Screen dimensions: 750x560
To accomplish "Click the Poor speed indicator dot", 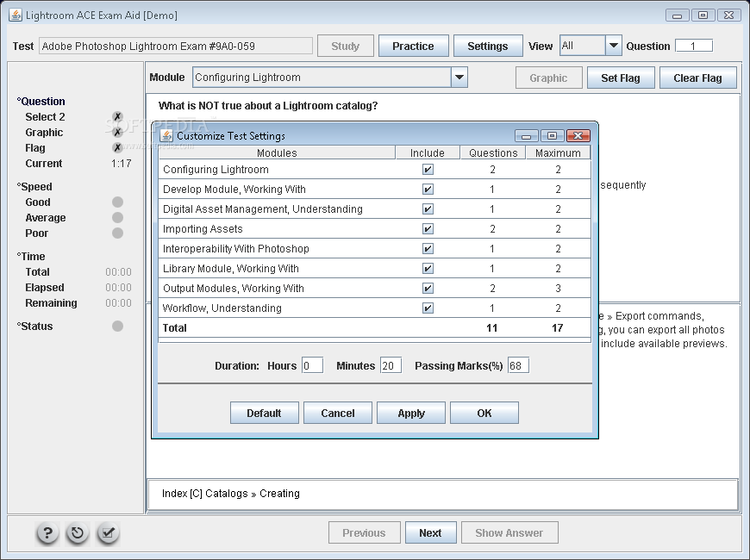I will click(x=117, y=233).
